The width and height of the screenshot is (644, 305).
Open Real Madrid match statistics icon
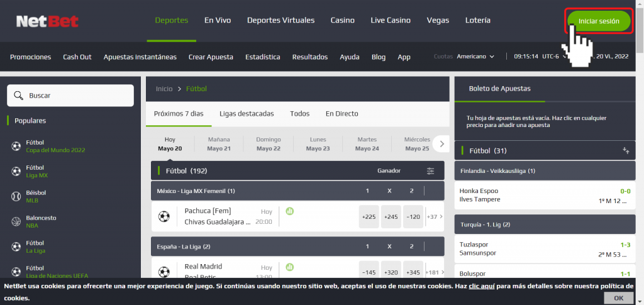point(289,267)
